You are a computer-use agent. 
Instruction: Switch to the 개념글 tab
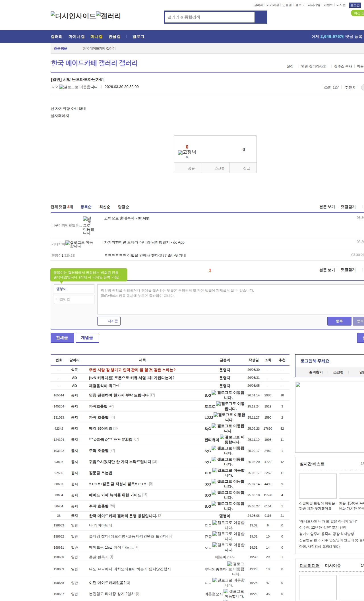click(87, 338)
